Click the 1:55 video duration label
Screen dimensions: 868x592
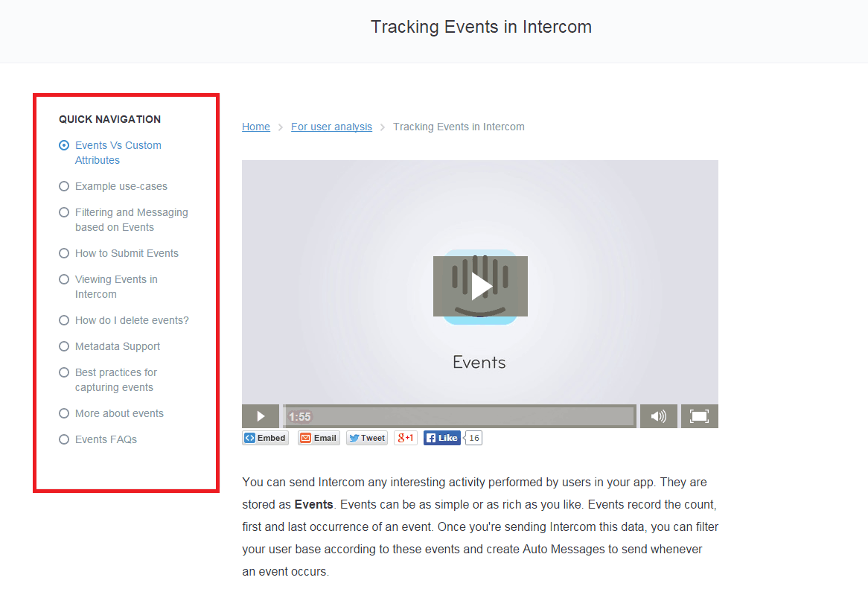pyautogui.click(x=300, y=416)
